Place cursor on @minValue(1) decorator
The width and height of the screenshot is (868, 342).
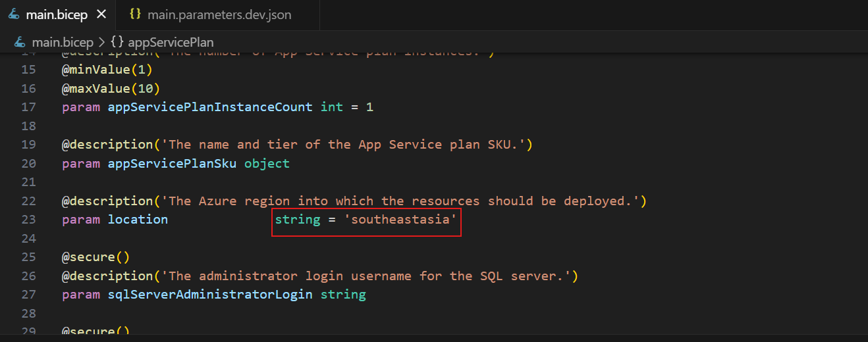[107, 69]
